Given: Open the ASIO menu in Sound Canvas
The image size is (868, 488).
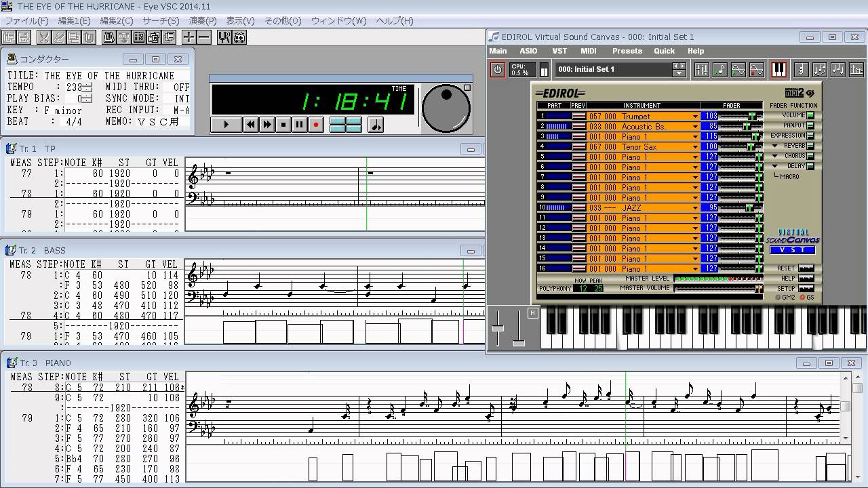Looking at the screenshot, I should click(528, 51).
